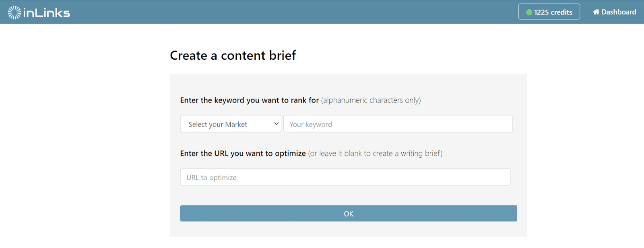Click the keyword you want to rank label

[250, 100]
